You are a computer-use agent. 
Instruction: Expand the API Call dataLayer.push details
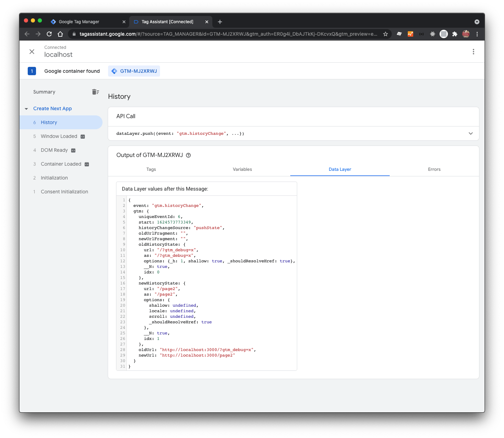click(470, 133)
